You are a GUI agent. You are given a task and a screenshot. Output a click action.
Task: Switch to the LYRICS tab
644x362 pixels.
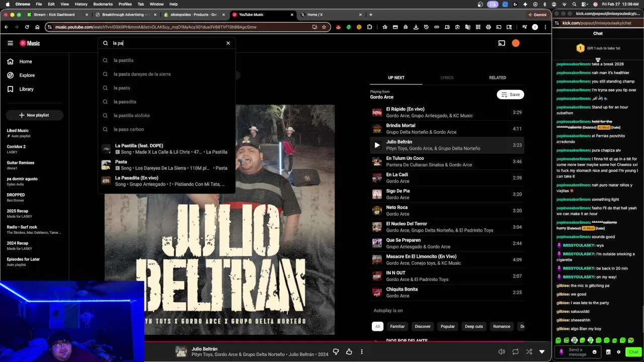click(x=447, y=77)
